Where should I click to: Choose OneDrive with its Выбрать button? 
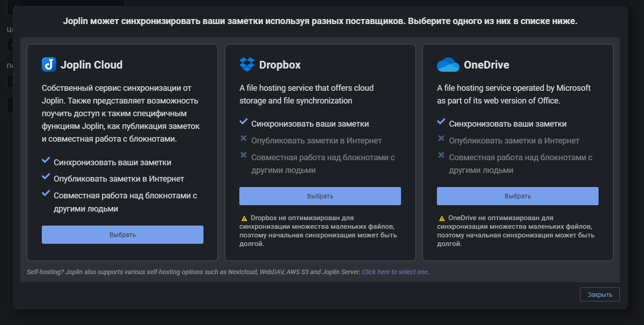coord(518,196)
